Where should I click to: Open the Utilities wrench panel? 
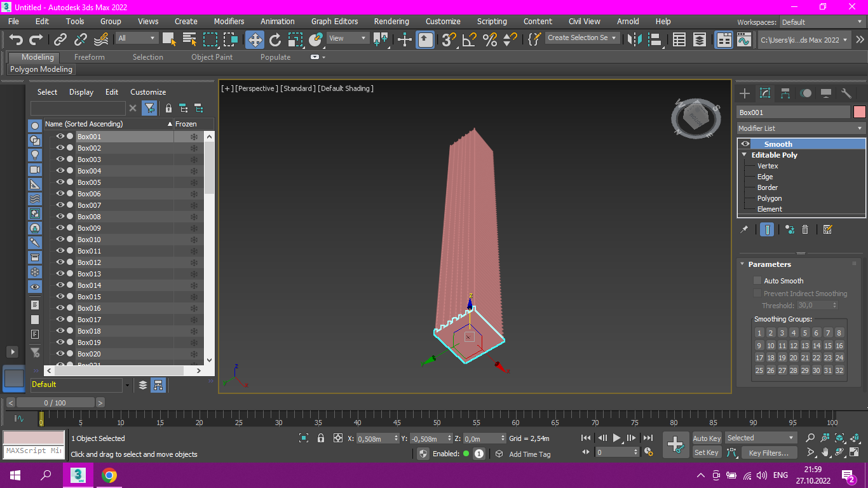coord(846,93)
